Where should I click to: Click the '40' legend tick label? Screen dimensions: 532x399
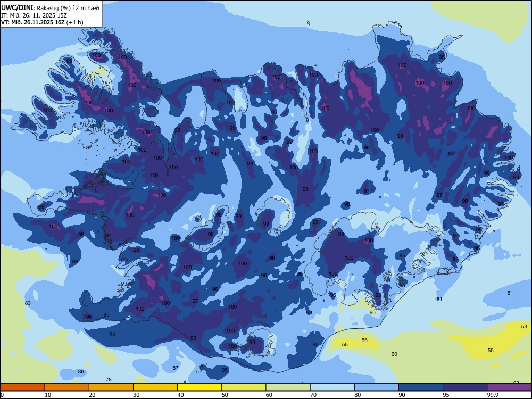pos(180,395)
